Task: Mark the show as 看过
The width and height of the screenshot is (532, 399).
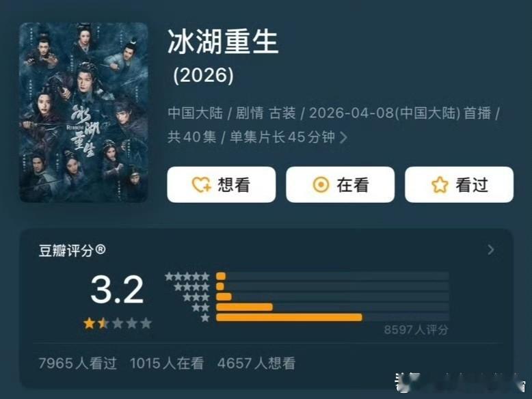Action: click(459, 184)
